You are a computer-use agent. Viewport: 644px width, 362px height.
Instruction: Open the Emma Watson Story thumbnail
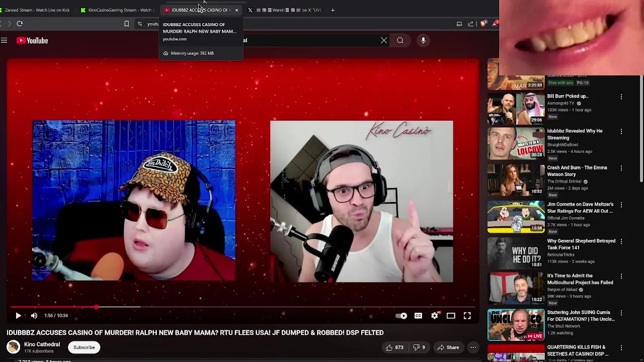click(x=516, y=179)
